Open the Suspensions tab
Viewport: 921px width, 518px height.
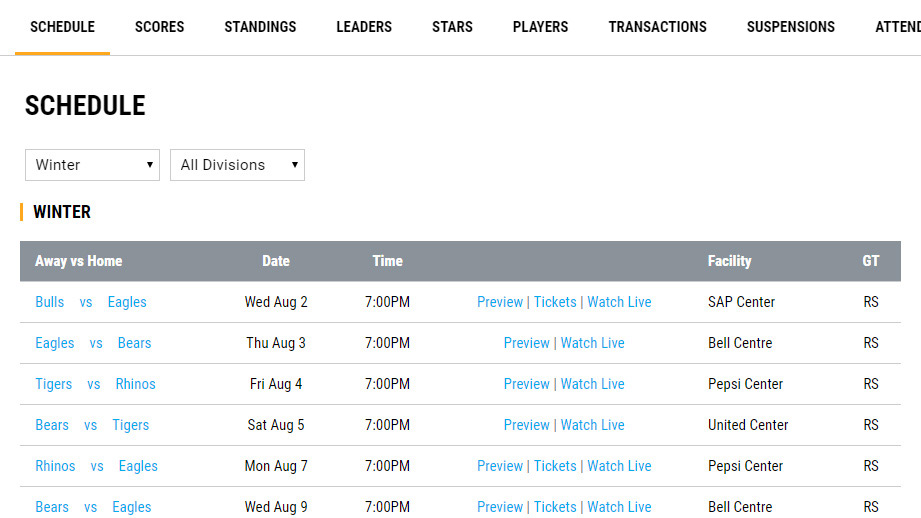(790, 27)
